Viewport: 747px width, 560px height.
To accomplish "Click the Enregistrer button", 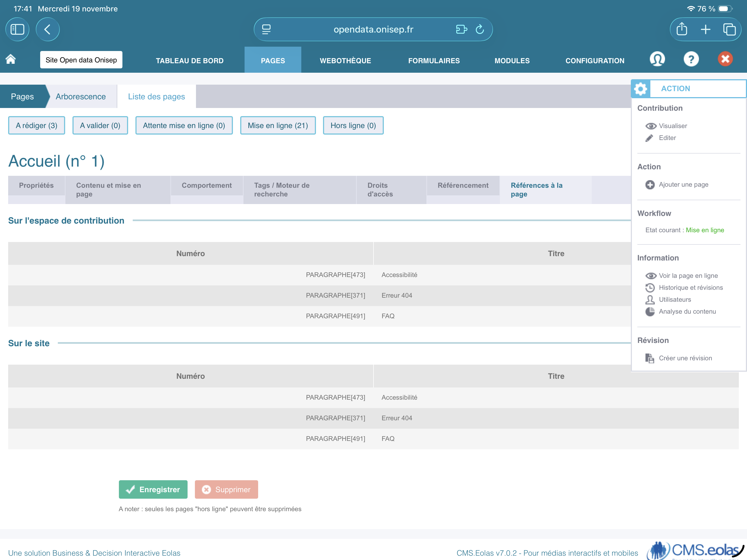I will [x=153, y=489].
